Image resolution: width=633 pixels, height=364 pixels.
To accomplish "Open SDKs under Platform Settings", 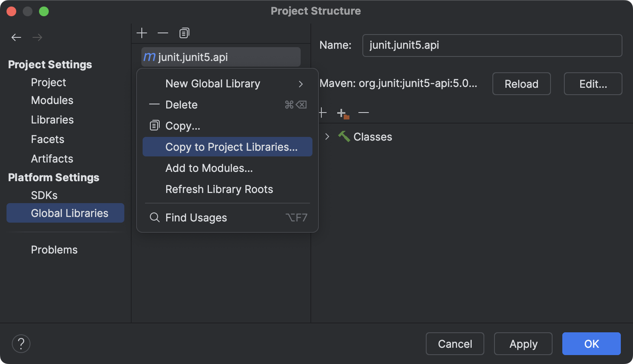I will (x=44, y=195).
